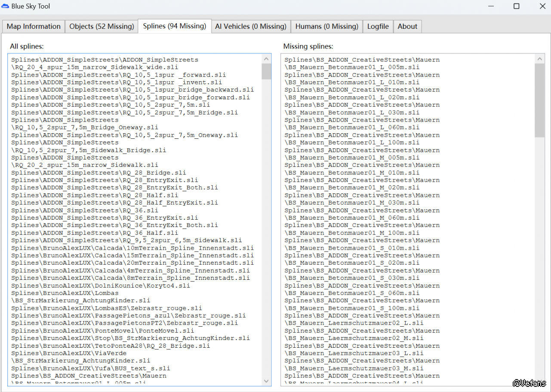Open the Objects (52 Missing) tab
Screen dimensions: 551x392
click(102, 26)
